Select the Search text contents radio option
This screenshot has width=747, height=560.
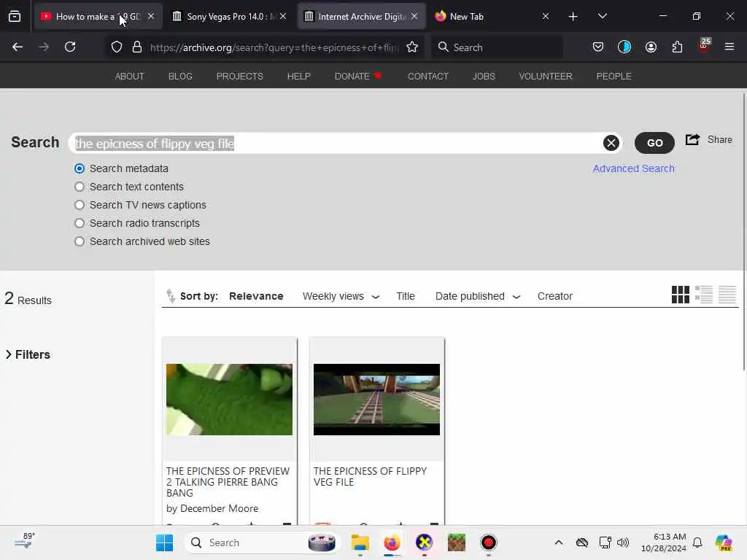(x=80, y=187)
